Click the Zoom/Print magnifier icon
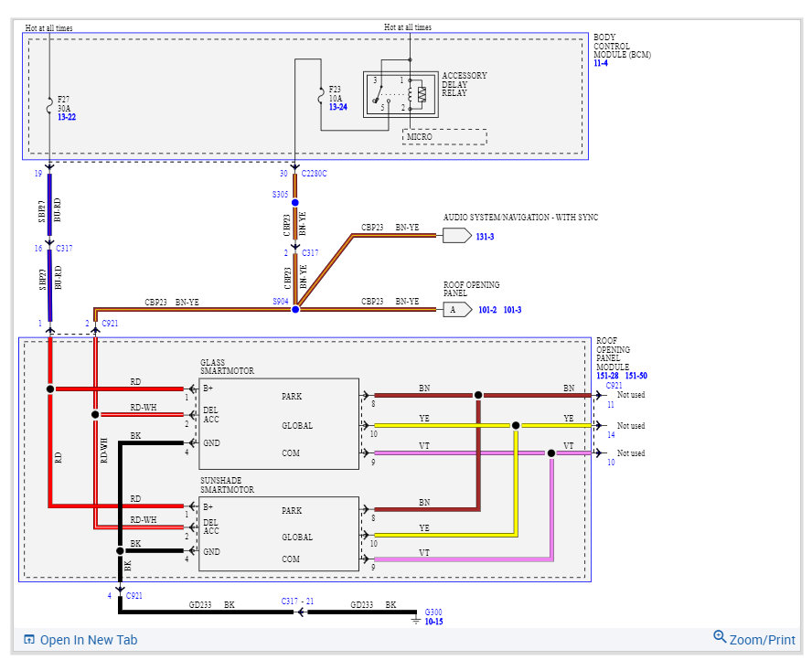This screenshot has height=660, width=812. tap(720, 636)
